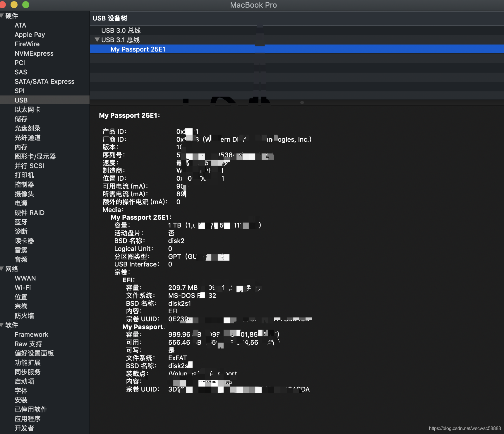The height and width of the screenshot is (434, 504).
Task: Click the green zoom window button
Action: coord(26,5)
